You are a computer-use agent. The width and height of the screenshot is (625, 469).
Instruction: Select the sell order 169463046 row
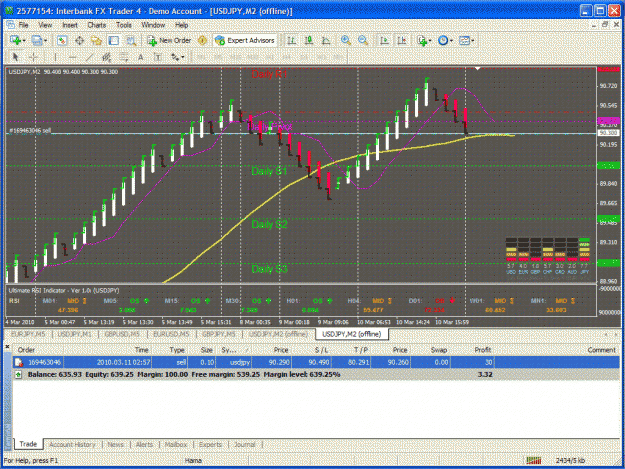coord(317,362)
